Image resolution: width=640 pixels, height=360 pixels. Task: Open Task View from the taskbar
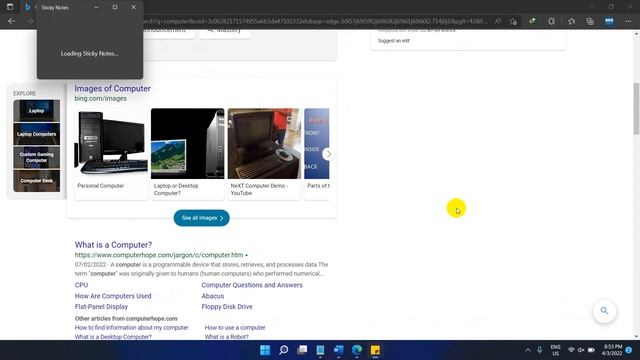(x=302, y=350)
